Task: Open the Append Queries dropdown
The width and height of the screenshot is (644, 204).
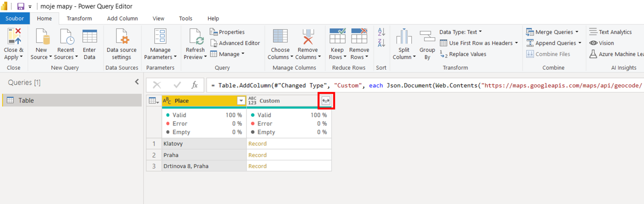Action: [580, 43]
